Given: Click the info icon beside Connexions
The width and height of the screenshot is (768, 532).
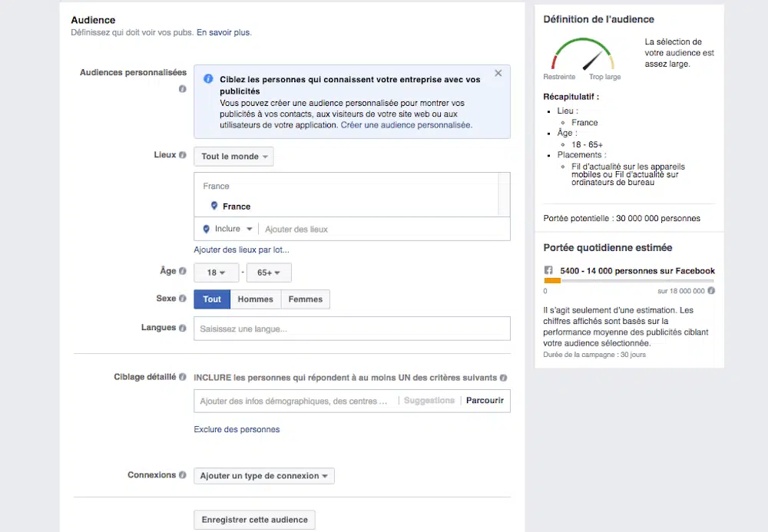Looking at the screenshot, I should click(x=183, y=475).
